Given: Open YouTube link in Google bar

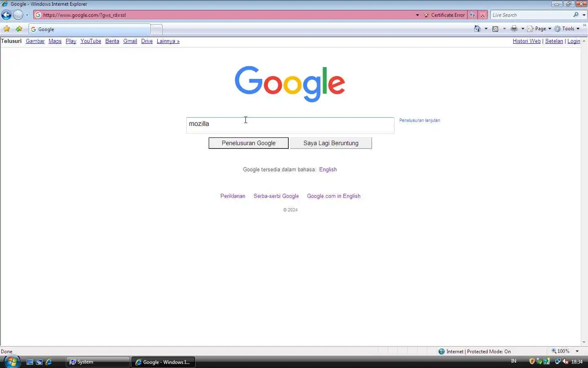Looking at the screenshot, I should [x=91, y=41].
